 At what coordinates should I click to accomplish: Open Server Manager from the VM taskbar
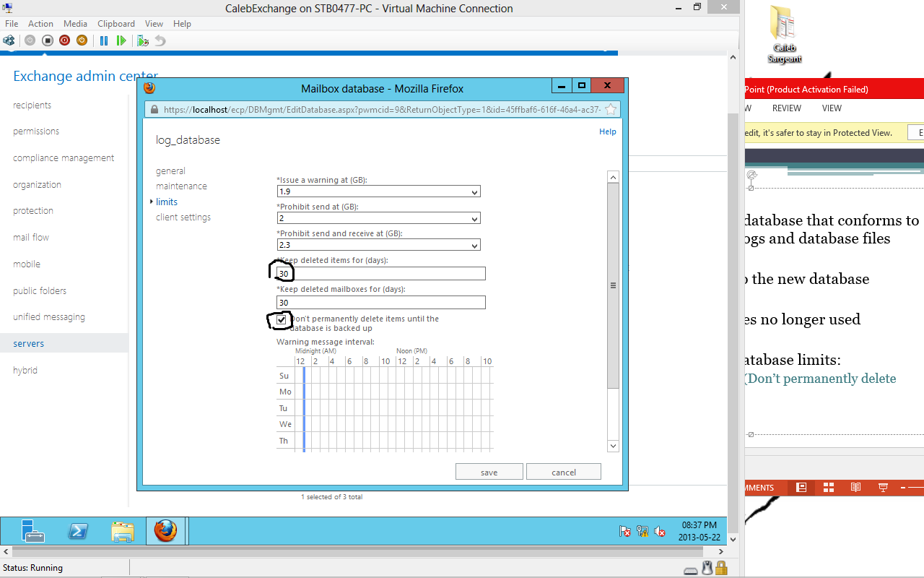(32, 531)
